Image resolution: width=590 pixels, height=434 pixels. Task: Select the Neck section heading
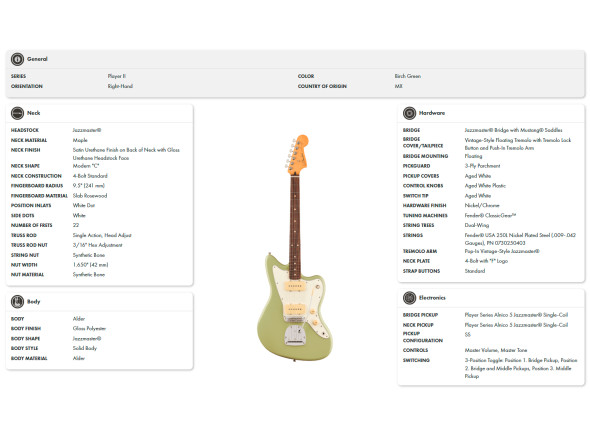tap(33, 113)
